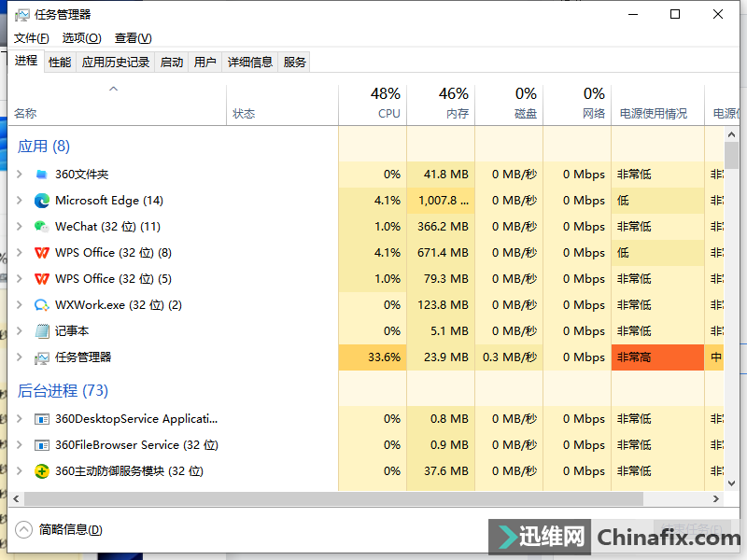Expand the 记事本 process group
747x560 pixels.
[20, 331]
